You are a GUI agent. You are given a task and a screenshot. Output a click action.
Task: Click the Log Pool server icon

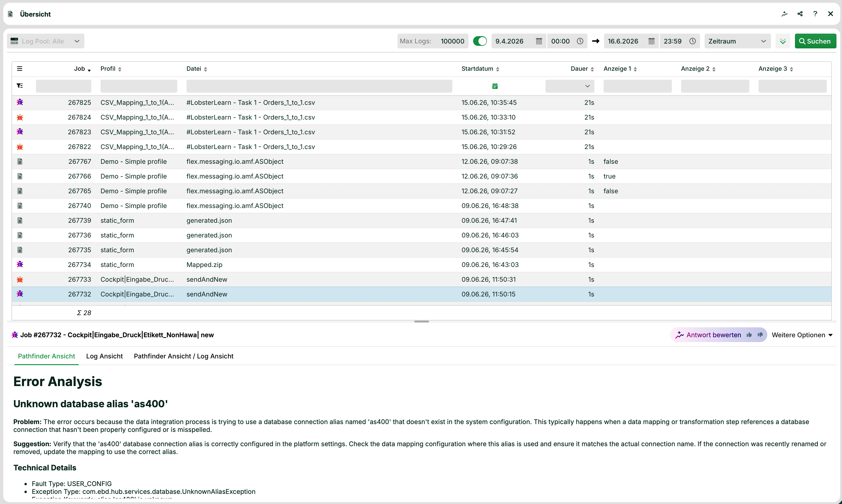14,41
